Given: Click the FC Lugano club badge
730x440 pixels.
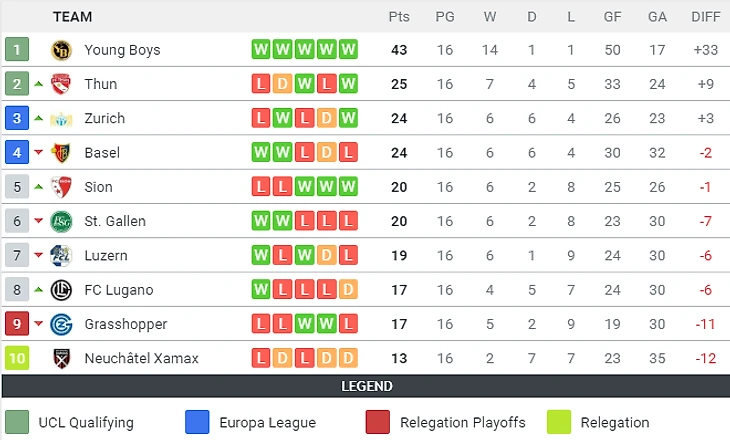Looking at the screenshot, I should 61,290.
